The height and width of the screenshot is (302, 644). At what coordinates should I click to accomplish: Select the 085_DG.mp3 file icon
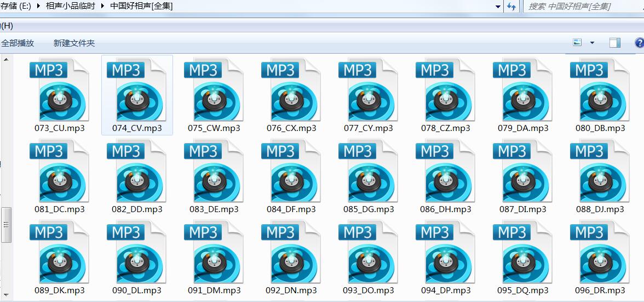click(x=368, y=170)
